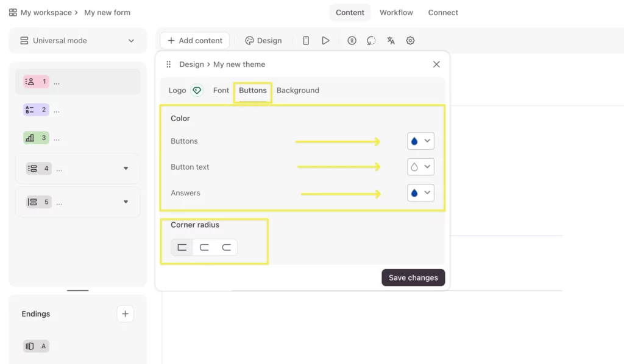Image resolution: width=624 pixels, height=364 pixels.
Task: Open the translate languages icon
Action: pos(391,41)
